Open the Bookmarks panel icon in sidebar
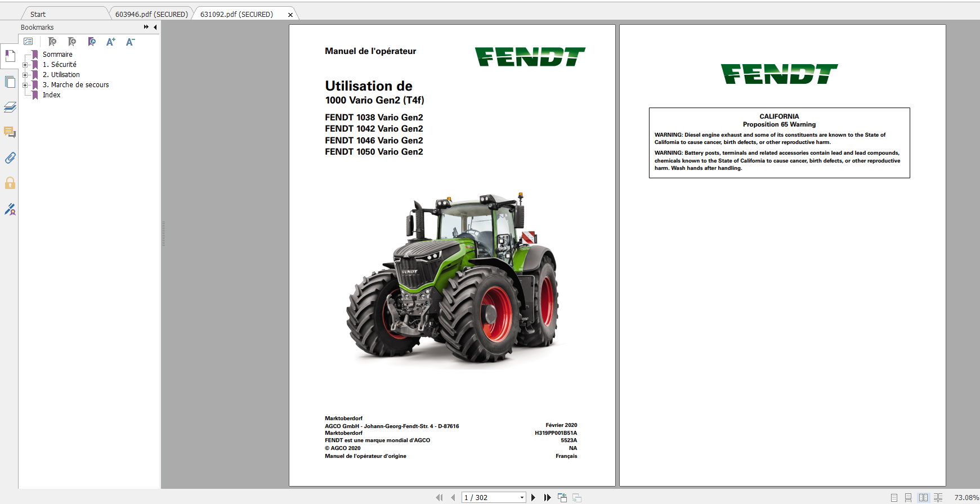Viewport: 980px width, 504px height. click(x=10, y=56)
